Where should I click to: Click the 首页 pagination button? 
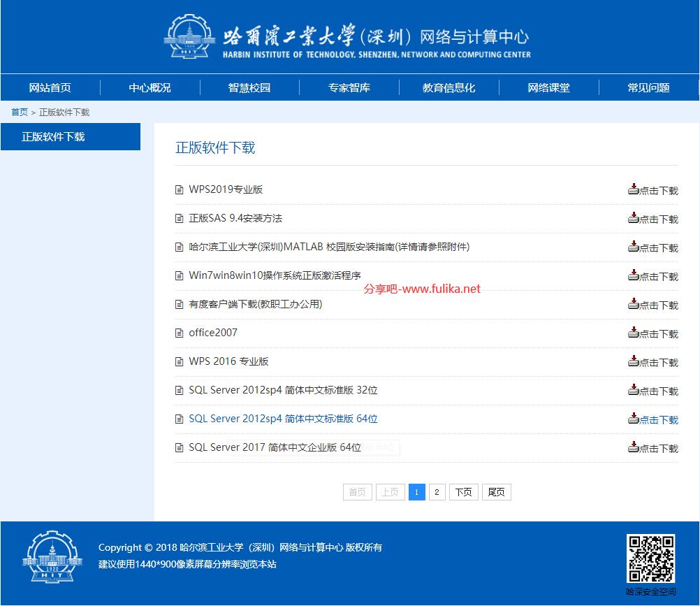tap(358, 492)
